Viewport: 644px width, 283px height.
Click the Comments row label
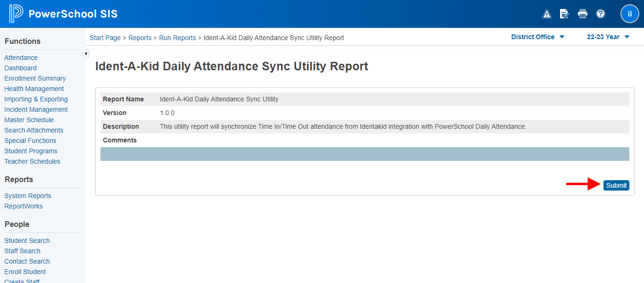120,140
